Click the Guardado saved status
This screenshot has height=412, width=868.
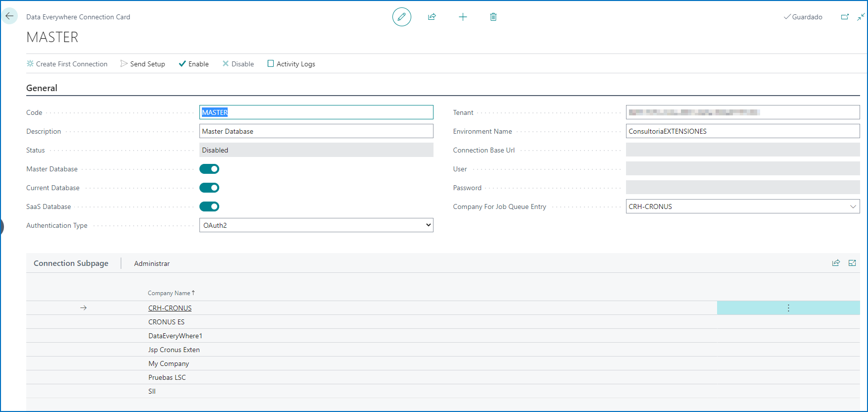point(803,17)
